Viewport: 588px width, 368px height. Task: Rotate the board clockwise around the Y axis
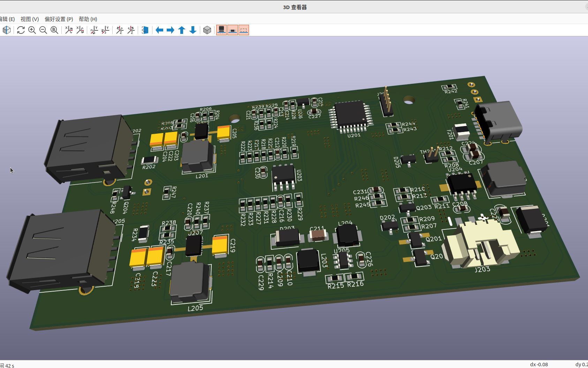click(x=94, y=30)
